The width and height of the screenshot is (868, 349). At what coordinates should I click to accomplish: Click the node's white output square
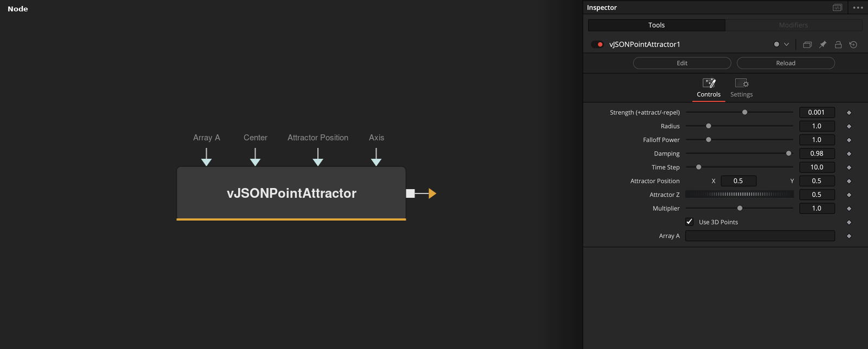click(411, 193)
